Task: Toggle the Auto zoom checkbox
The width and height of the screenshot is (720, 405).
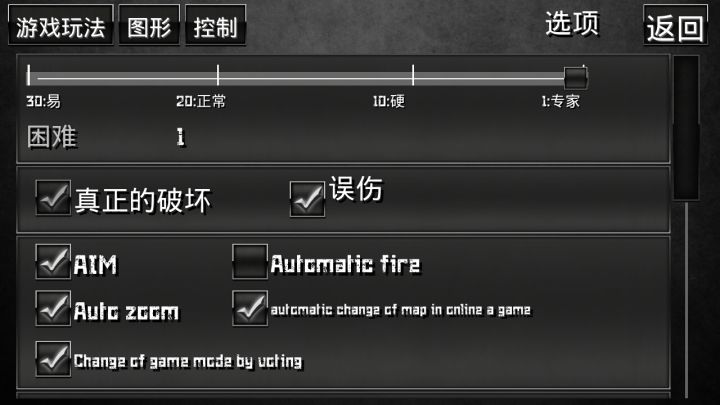Action: [53, 308]
